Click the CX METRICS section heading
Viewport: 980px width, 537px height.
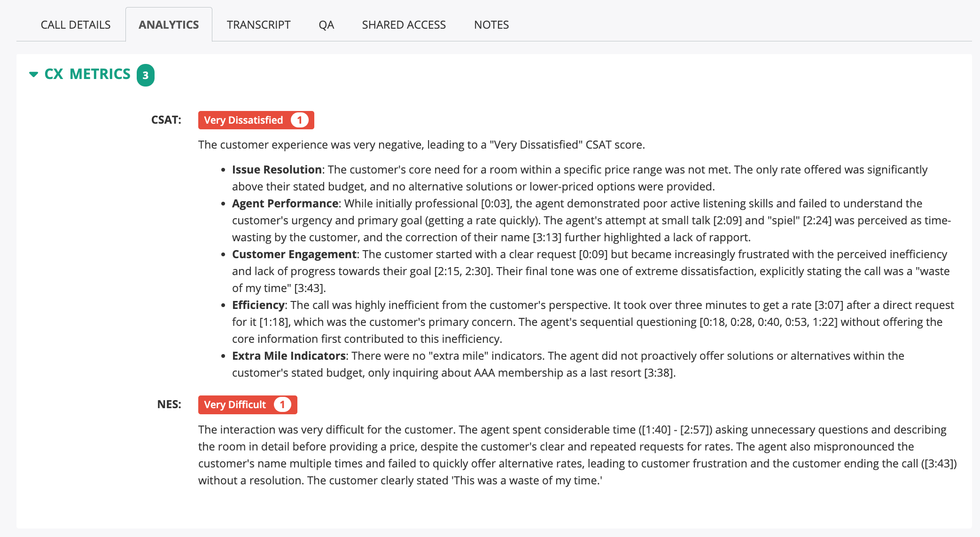click(x=87, y=74)
